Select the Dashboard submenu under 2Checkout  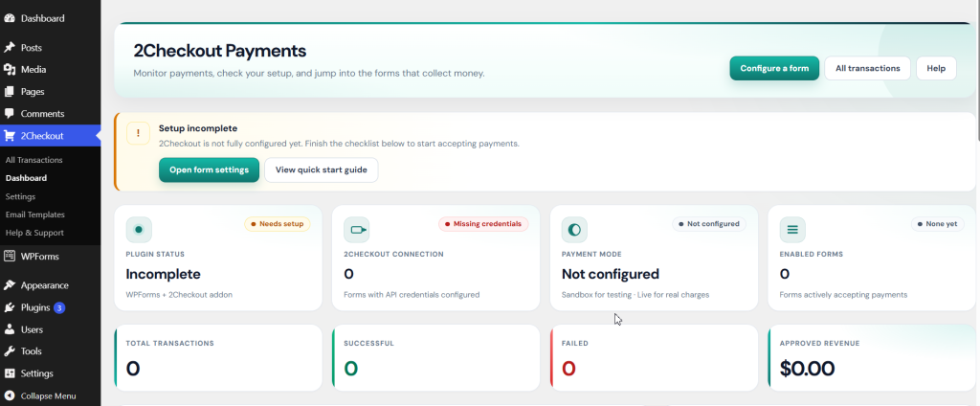26,178
